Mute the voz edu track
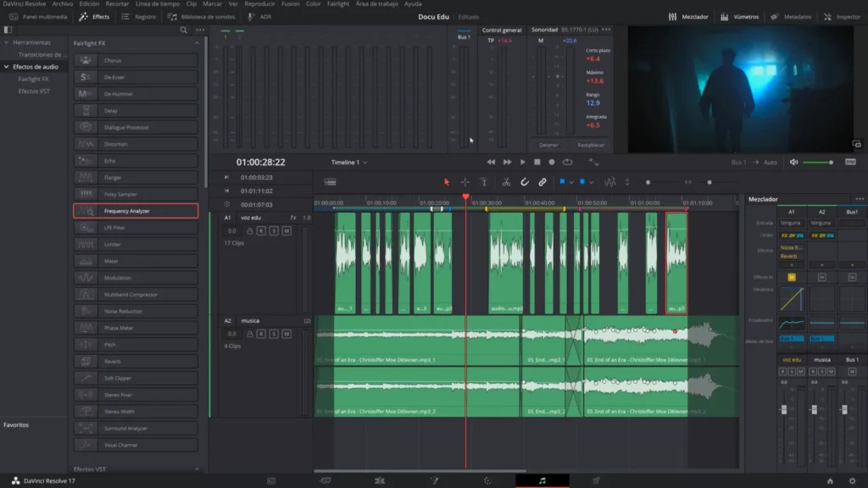 [287, 230]
